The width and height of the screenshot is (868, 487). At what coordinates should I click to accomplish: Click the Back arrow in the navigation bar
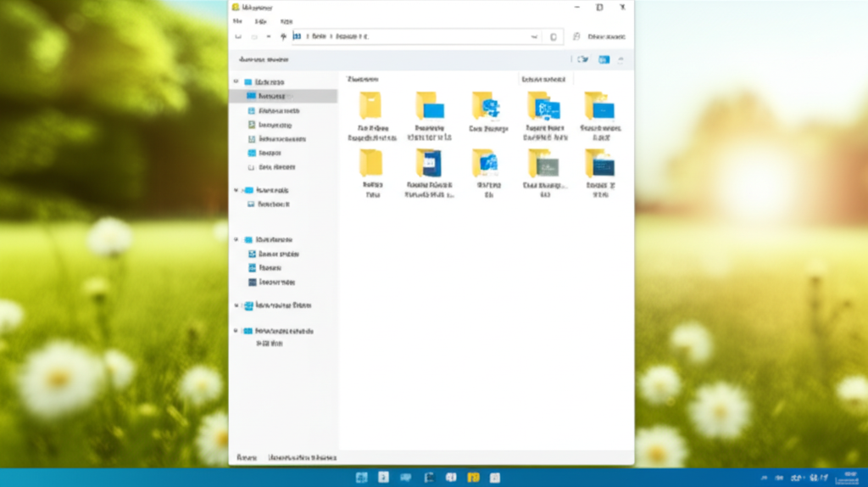click(238, 37)
